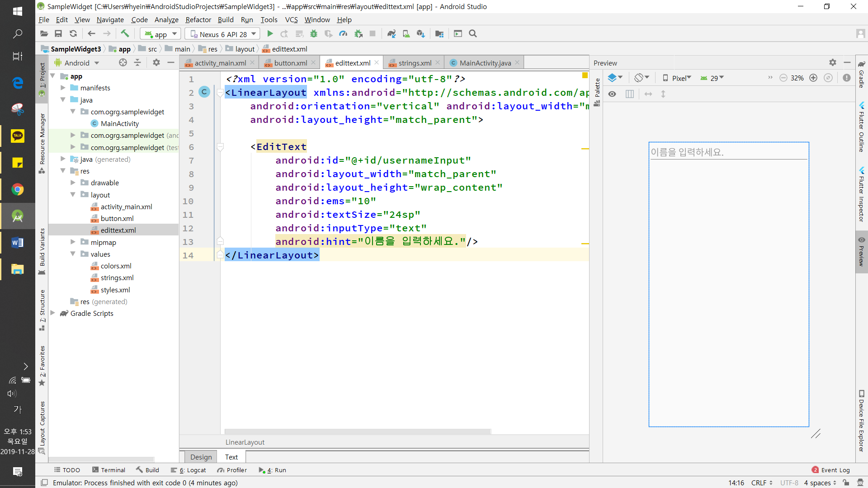Click the green Run app button

pyautogui.click(x=270, y=34)
